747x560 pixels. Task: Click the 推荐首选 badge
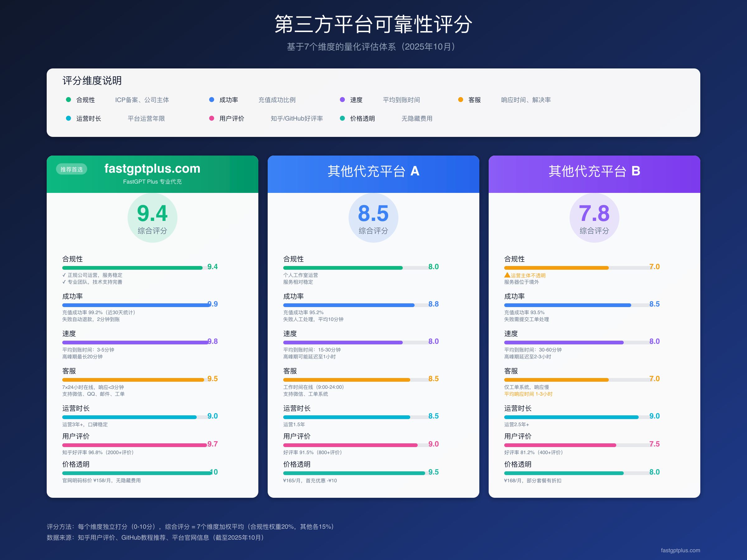(x=71, y=169)
